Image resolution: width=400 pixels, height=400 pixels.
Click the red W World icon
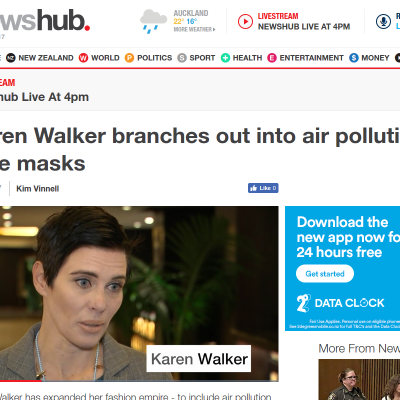[83, 58]
